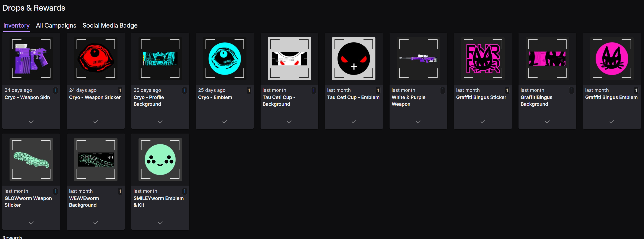
Task: Click the Tau Ceti Cup Emblem black face image
Action: [354, 59]
